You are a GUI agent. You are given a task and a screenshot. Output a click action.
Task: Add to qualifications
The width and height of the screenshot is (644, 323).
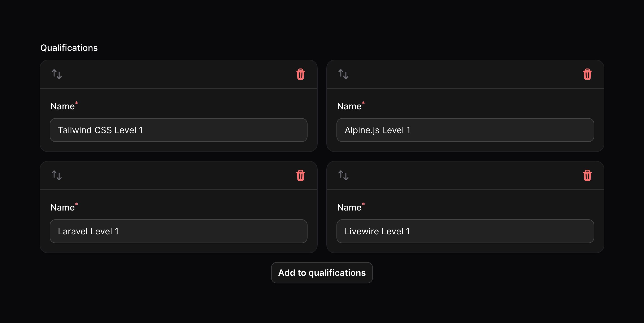pyautogui.click(x=322, y=273)
